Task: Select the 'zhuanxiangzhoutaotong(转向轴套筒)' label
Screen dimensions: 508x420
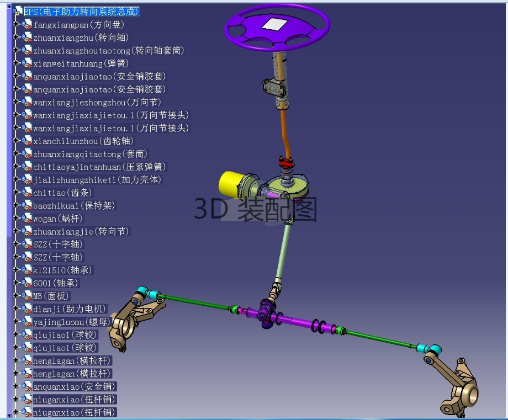Action: [x=109, y=51]
